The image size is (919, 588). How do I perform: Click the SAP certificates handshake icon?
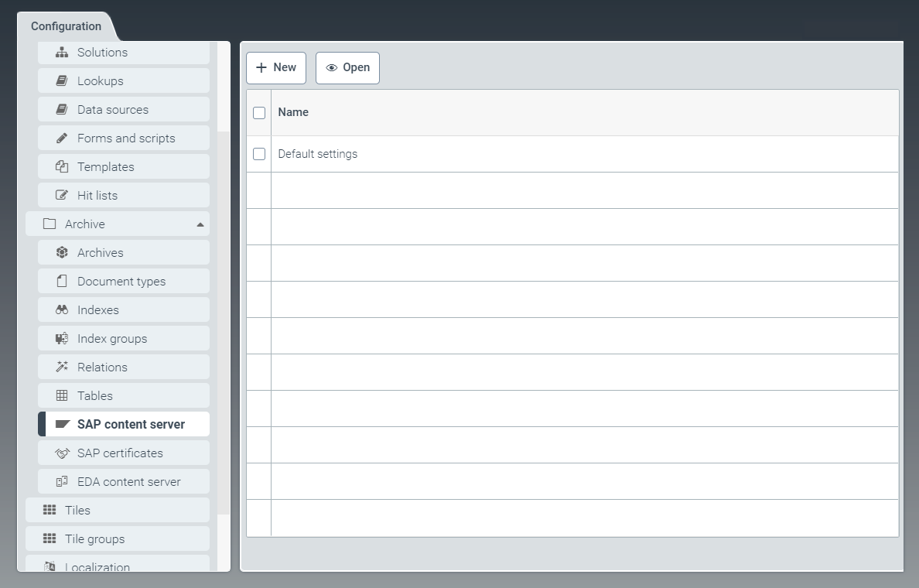(x=62, y=453)
